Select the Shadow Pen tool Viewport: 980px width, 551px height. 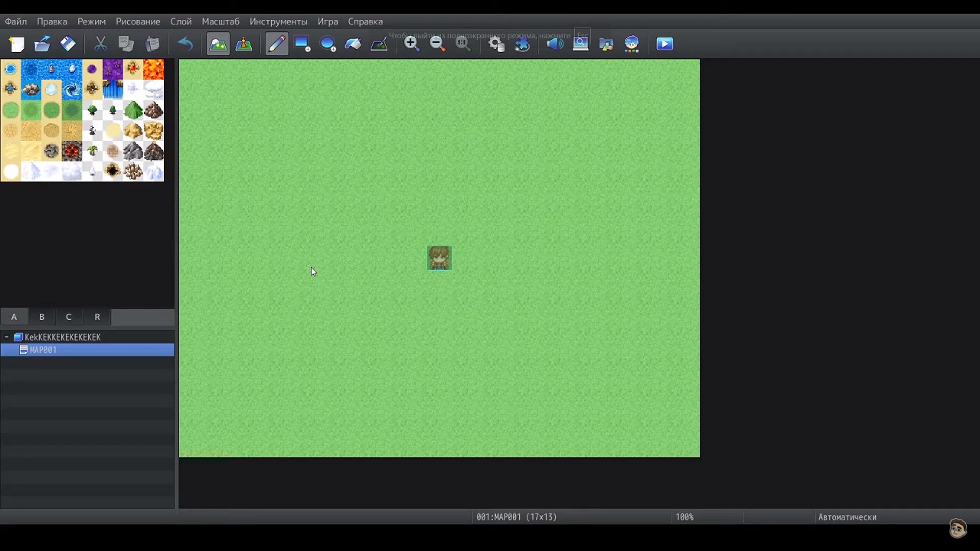click(x=379, y=44)
